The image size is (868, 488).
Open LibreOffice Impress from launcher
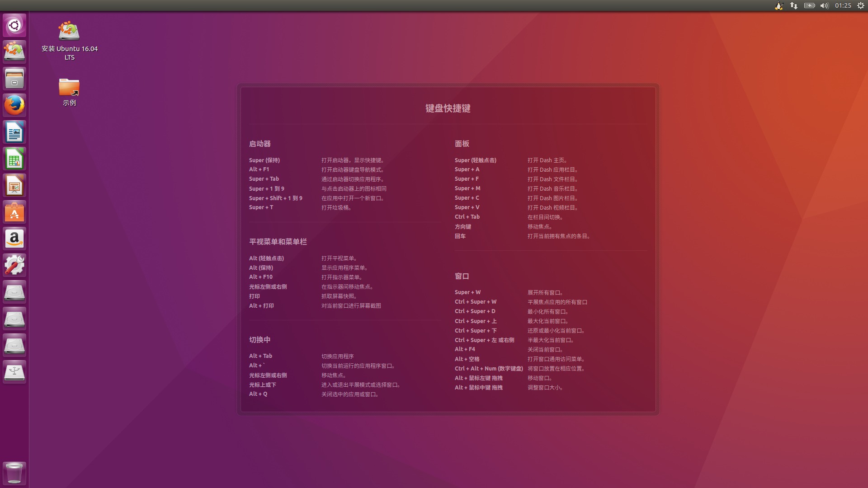click(14, 185)
